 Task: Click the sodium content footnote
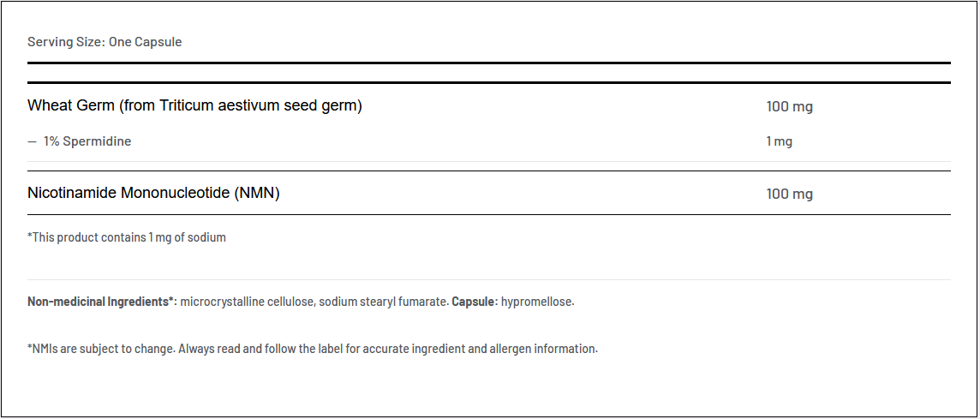[127, 237]
